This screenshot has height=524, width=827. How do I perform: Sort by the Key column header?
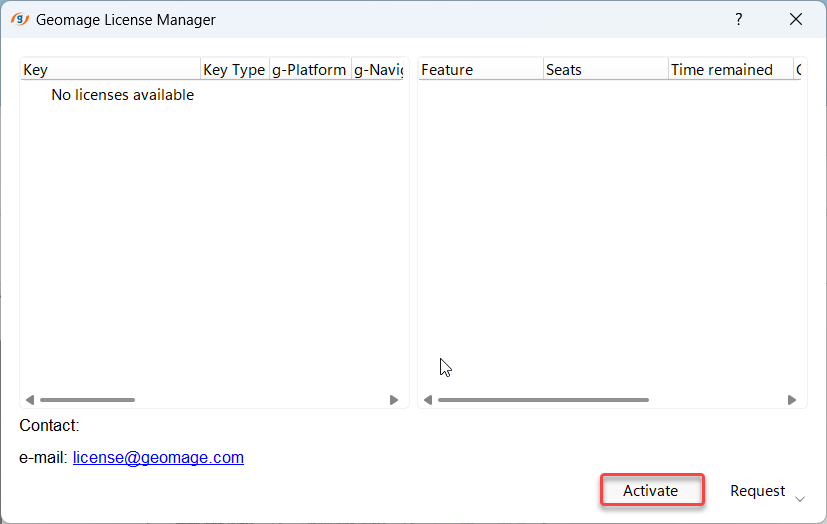click(x=110, y=70)
